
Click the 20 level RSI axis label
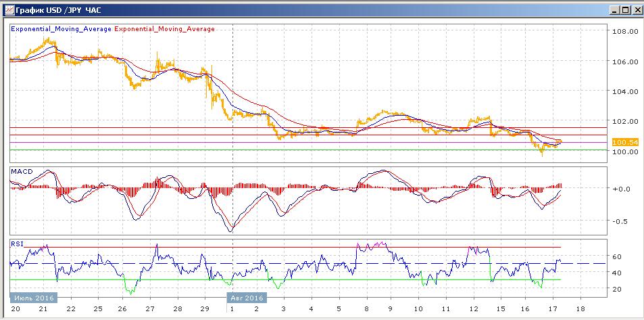pos(616,289)
